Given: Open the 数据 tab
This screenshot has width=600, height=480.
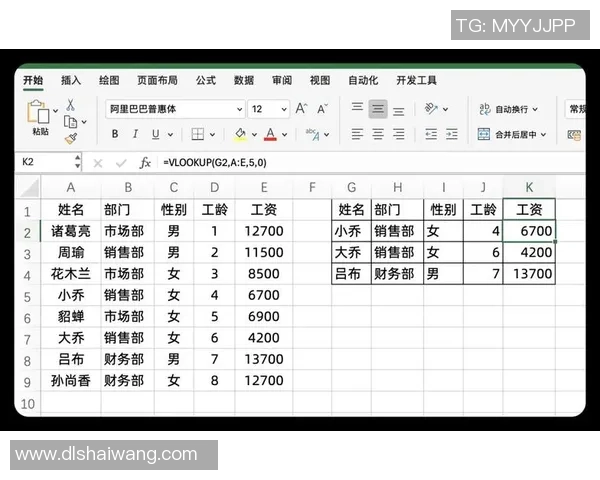Looking at the screenshot, I should 244,80.
